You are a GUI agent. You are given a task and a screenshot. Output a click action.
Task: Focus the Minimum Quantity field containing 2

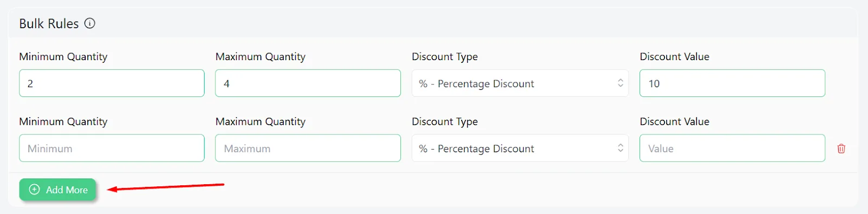click(x=112, y=83)
